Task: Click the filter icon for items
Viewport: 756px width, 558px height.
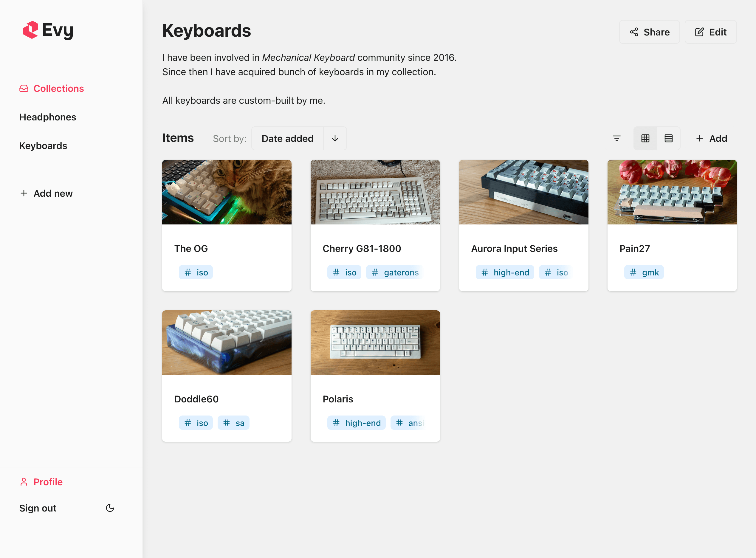Action: click(x=617, y=138)
